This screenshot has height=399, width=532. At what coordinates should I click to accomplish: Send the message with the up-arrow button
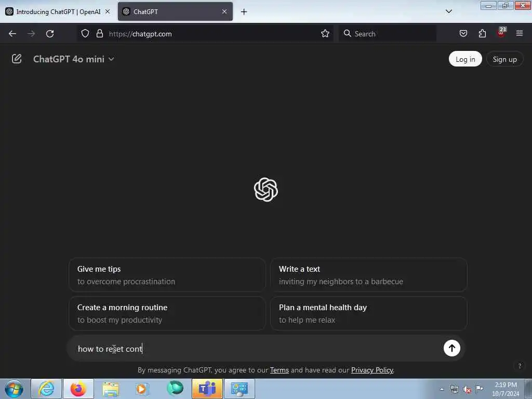(451, 348)
